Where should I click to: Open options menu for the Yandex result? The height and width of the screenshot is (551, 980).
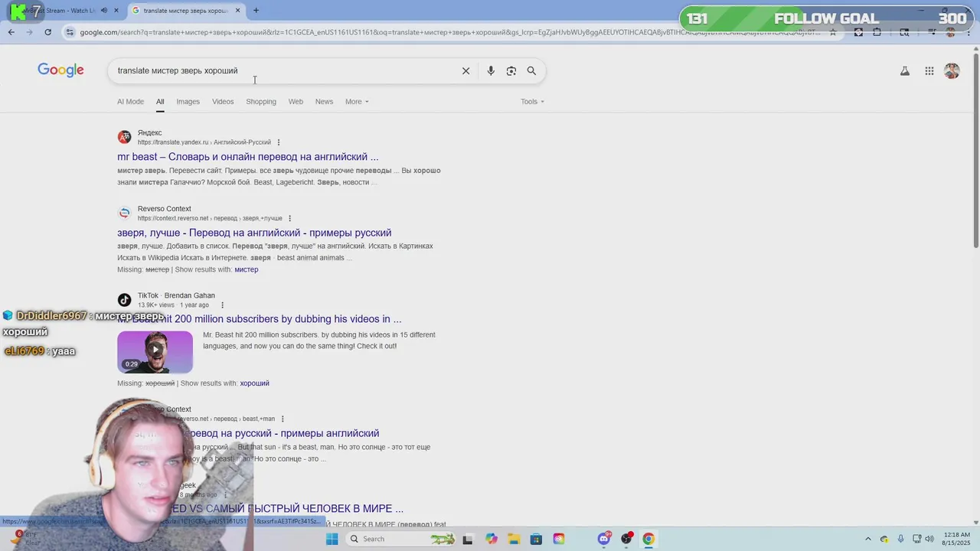pyautogui.click(x=279, y=142)
